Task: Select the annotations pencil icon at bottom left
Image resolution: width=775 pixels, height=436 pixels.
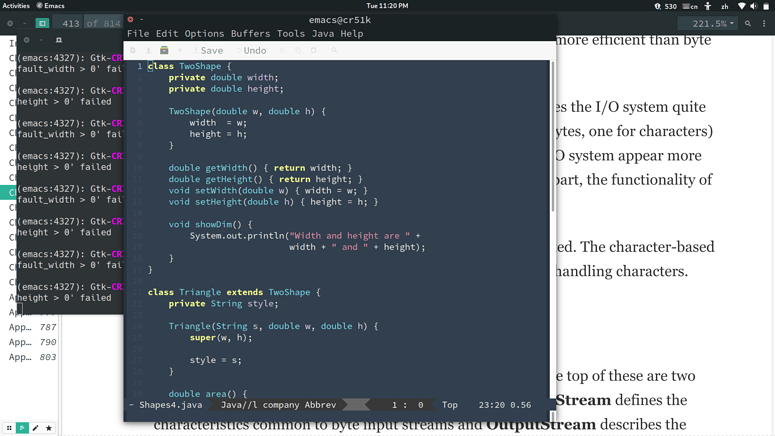Action: [35, 428]
